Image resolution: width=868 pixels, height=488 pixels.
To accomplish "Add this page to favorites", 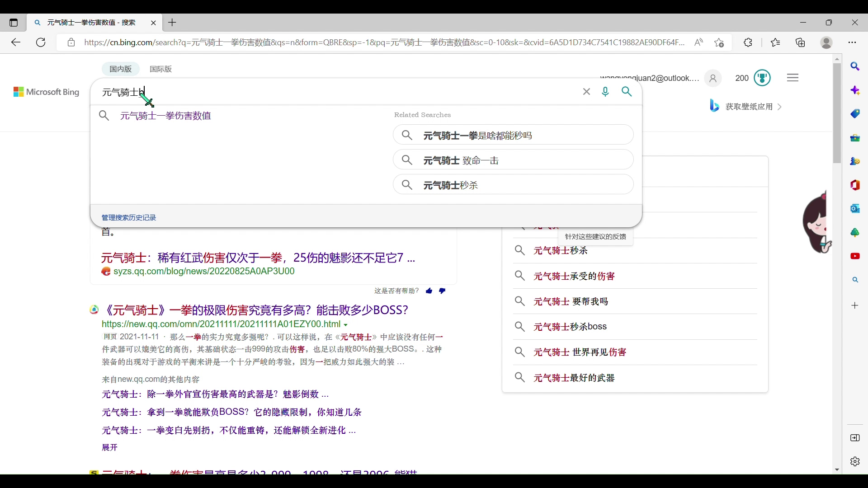I will (719, 42).
